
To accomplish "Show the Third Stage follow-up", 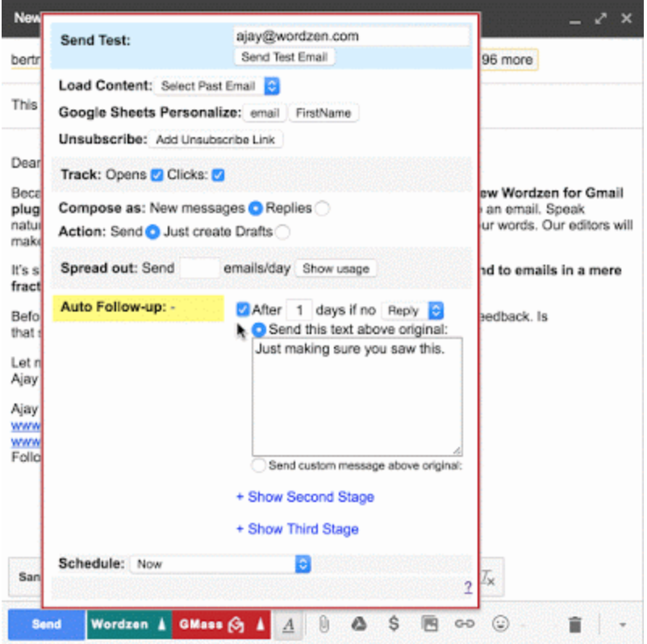I will [300, 529].
